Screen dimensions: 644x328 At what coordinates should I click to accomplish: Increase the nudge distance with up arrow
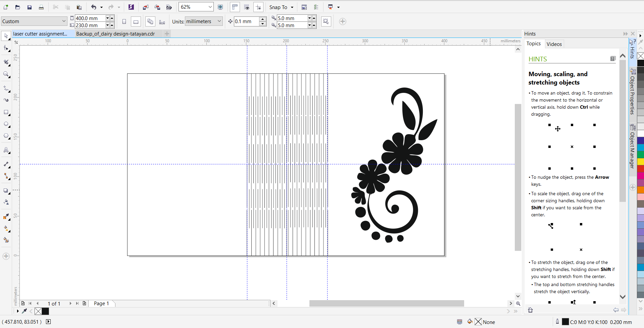263,19
